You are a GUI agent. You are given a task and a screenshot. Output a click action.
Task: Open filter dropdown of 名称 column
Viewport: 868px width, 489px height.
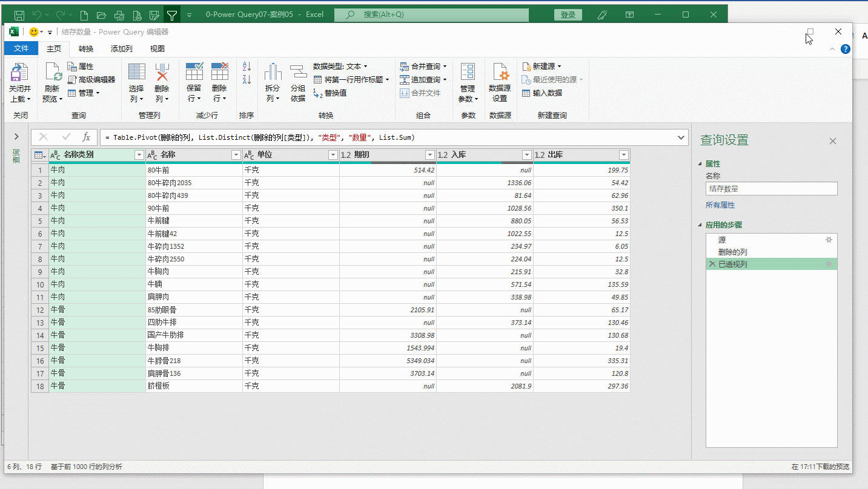(236, 156)
